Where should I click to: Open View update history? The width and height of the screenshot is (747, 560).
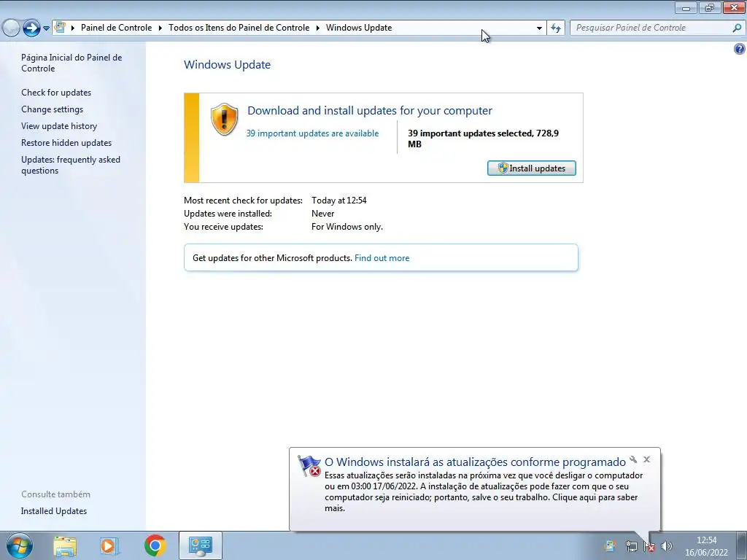pyautogui.click(x=59, y=125)
